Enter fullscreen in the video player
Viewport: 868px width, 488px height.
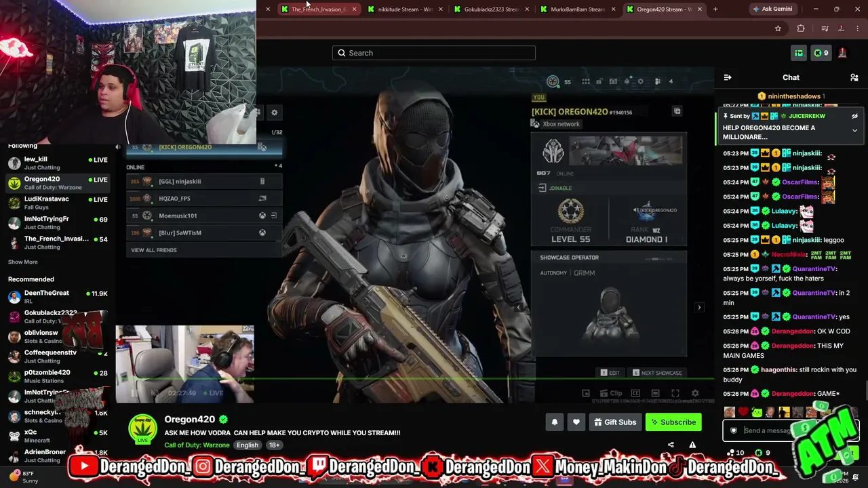pyautogui.click(x=675, y=393)
